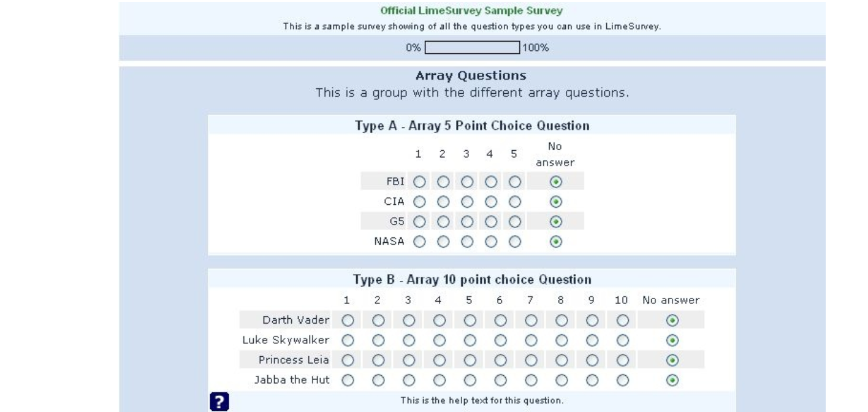Rate G5 as 5
868x412 pixels.
[515, 221]
